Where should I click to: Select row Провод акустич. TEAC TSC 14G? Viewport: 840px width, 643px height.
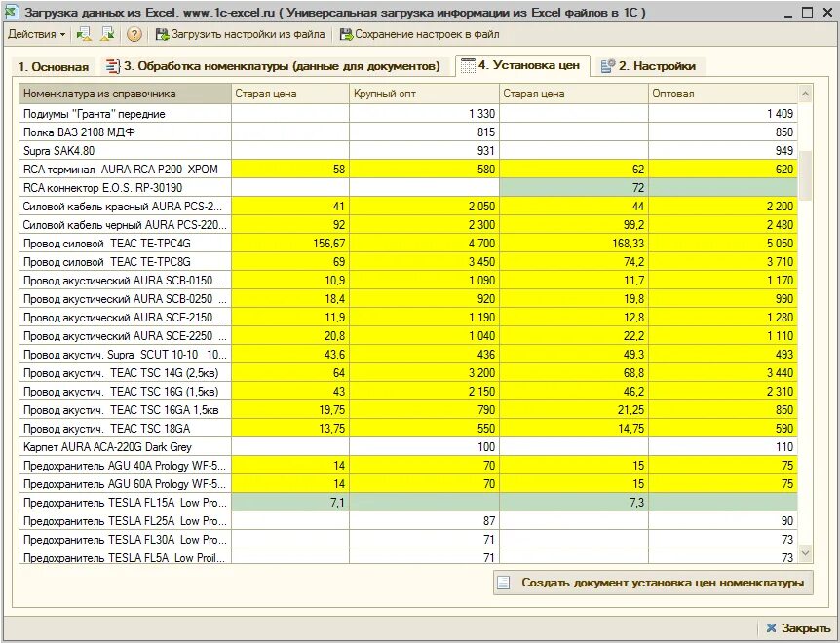tap(408, 373)
